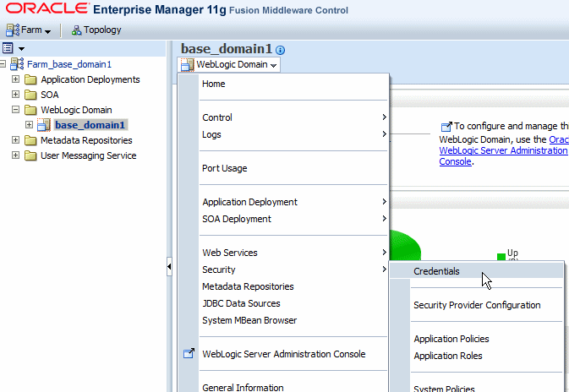The height and width of the screenshot is (392, 569).
Task: Expand the Metadata Repositories folder
Action: 15,140
